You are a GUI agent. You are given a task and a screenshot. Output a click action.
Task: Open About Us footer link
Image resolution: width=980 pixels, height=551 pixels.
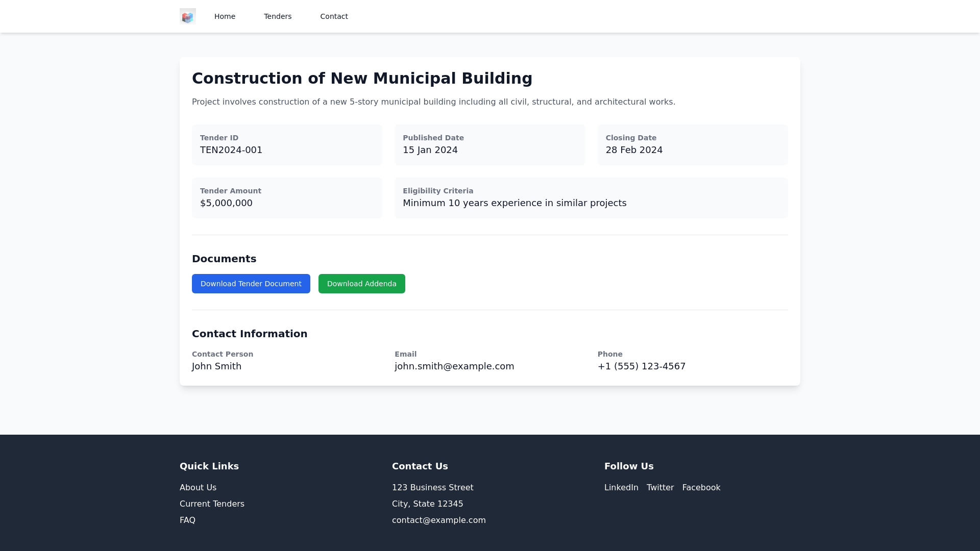point(198,488)
